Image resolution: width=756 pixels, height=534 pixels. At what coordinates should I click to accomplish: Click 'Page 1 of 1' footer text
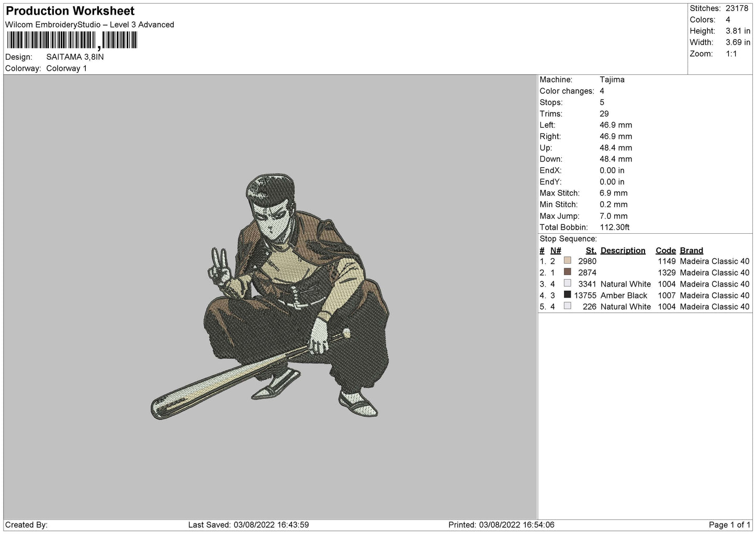[x=730, y=525]
